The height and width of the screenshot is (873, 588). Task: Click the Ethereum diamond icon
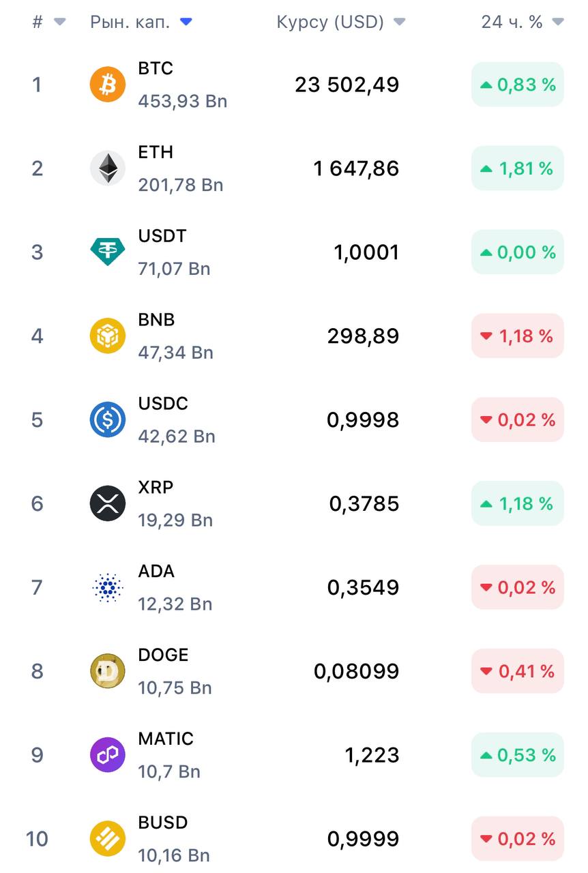click(108, 168)
